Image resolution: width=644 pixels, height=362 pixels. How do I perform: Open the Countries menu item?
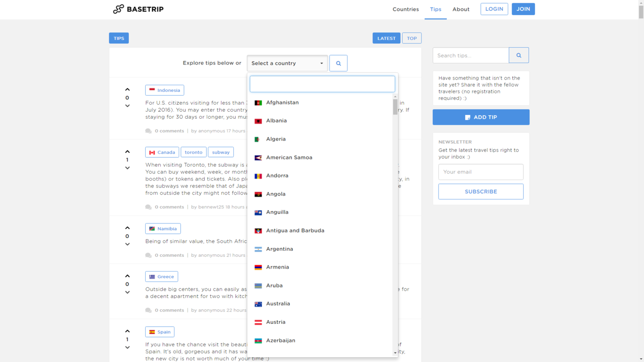coord(405,9)
